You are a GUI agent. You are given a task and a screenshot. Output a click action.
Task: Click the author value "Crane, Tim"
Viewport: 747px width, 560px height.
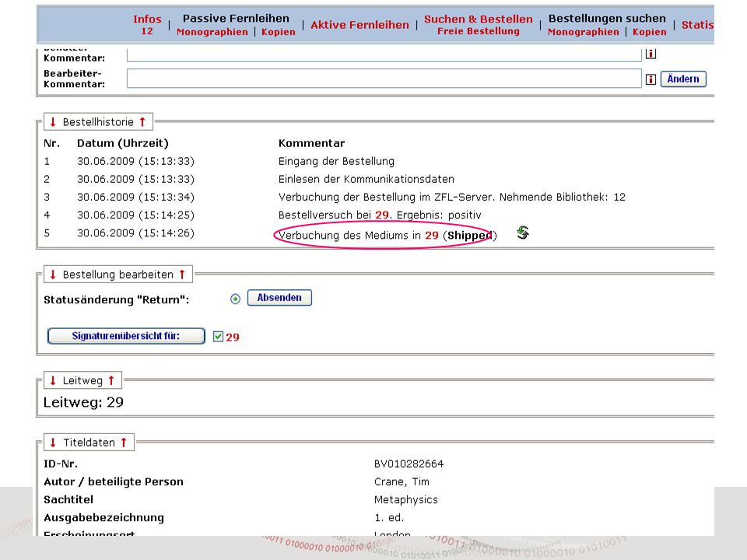click(x=402, y=482)
